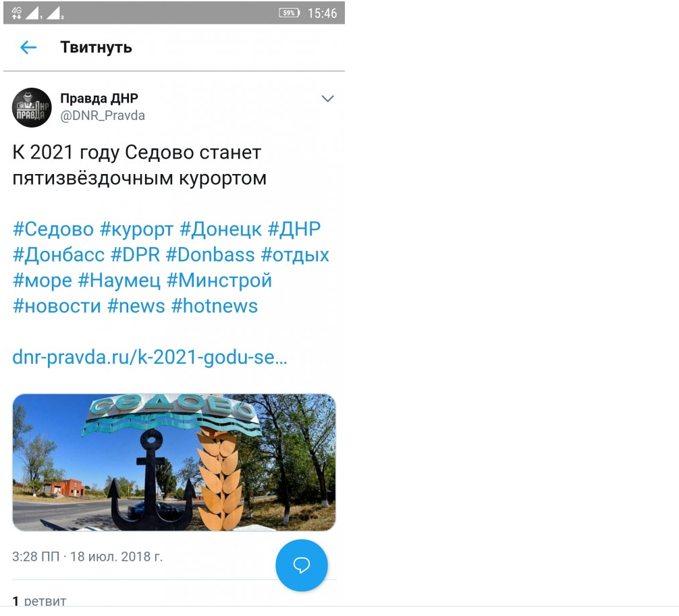Image resolution: width=679 pixels, height=616 pixels.
Task: Tap the 4G signal icon
Action: click(x=16, y=13)
